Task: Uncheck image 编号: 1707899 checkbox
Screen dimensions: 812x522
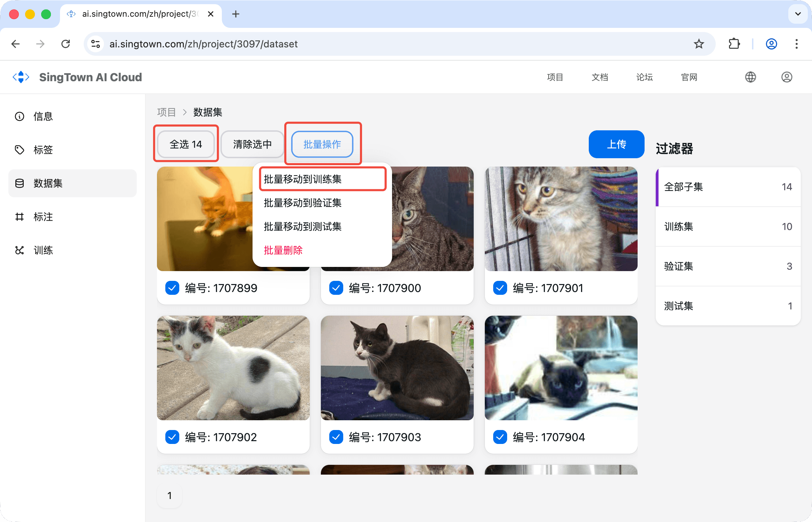Action: 172,288
